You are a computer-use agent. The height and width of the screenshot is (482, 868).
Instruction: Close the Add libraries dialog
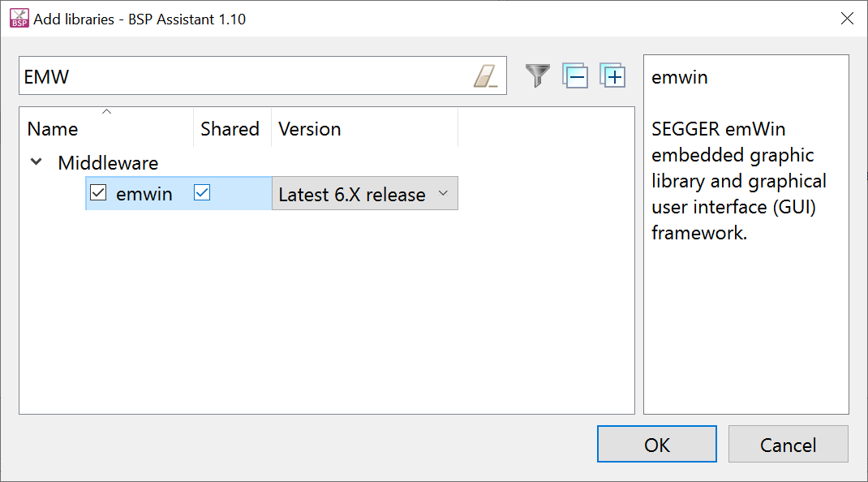point(847,19)
